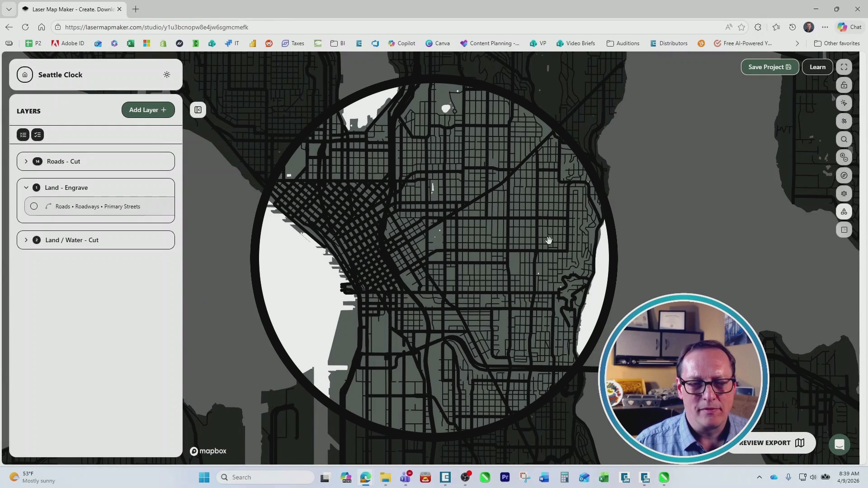Open the Learn page

click(817, 66)
